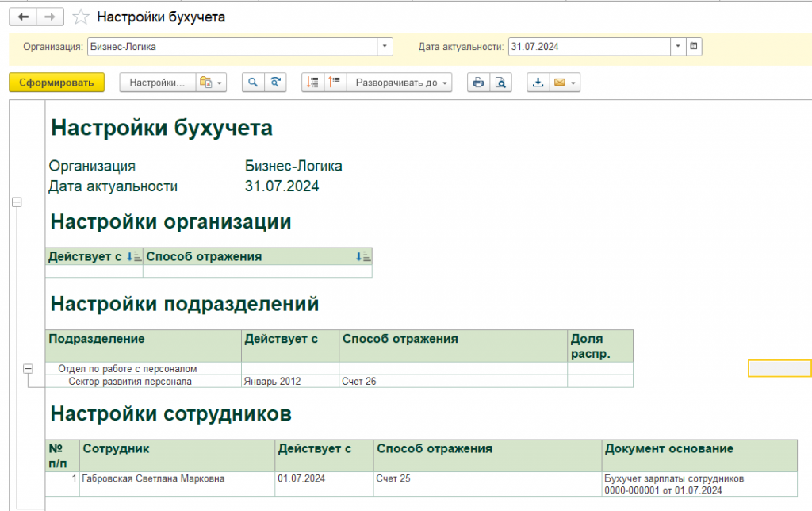Click the Сформировать button

point(56,83)
